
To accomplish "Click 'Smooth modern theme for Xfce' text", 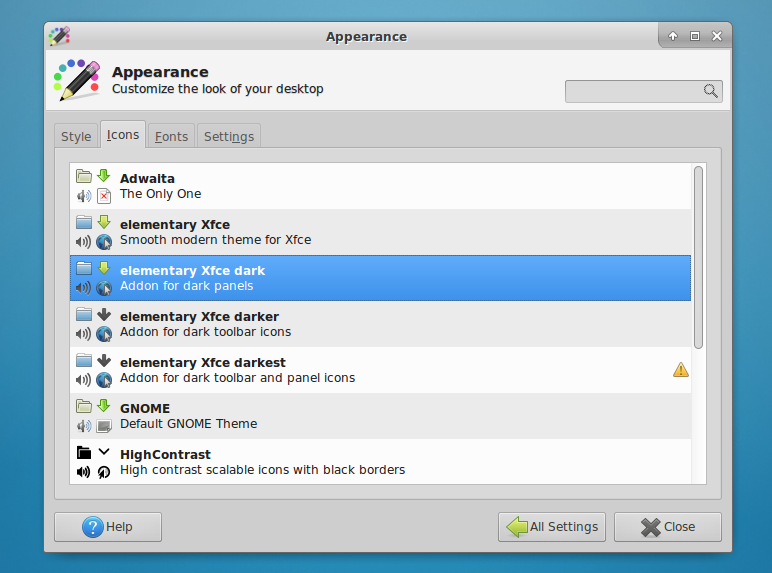I will [x=216, y=240].
